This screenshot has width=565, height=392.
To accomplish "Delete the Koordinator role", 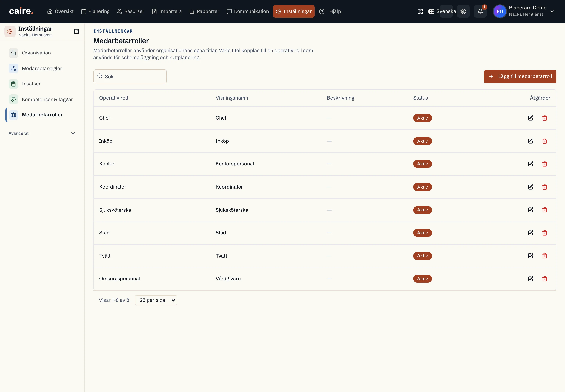I will click(x=544, y=187).
